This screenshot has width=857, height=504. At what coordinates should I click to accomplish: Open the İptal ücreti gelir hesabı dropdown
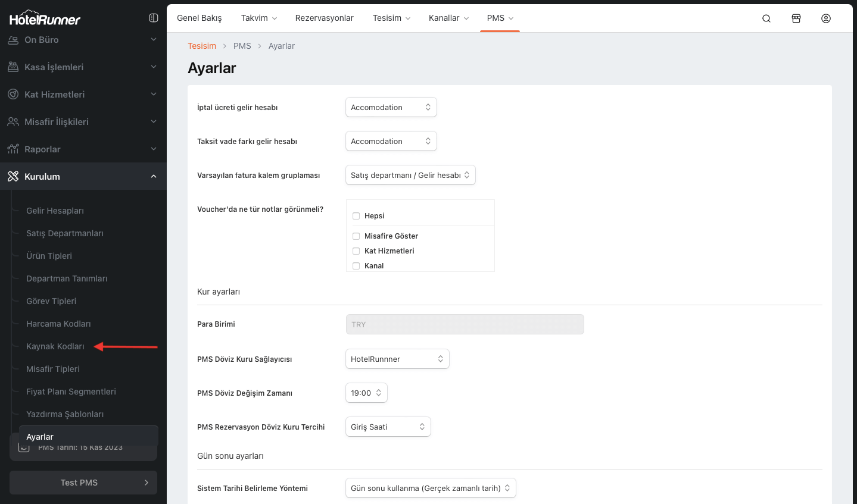tap(391, 108)
